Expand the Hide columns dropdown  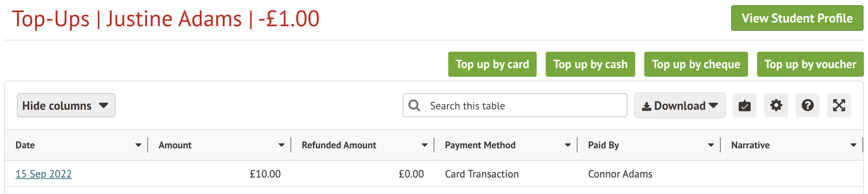pyautogui.click(x=66, y=106)
